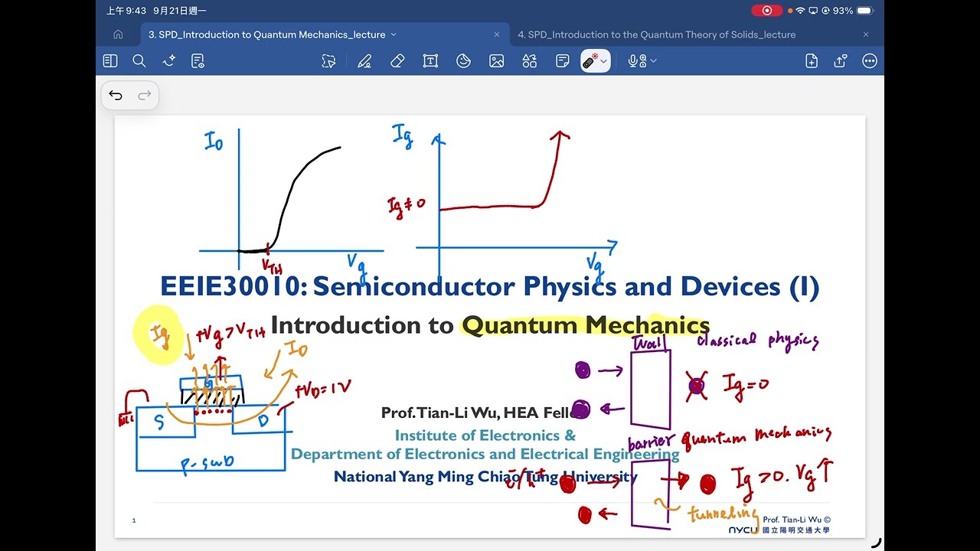Open the More options ellipsis menu
The image size is (980, 551).
(x=870, y=61)
